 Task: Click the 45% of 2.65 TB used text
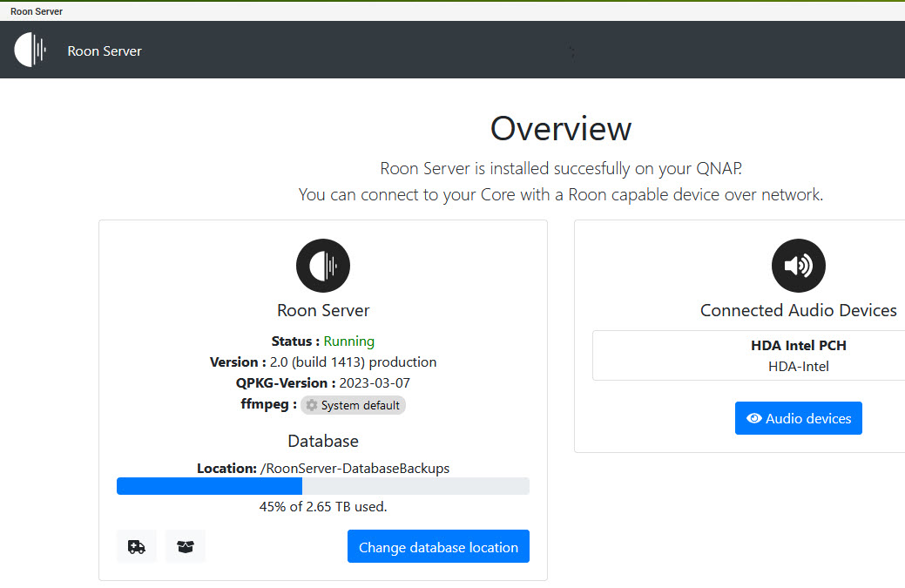pos(323,507)
